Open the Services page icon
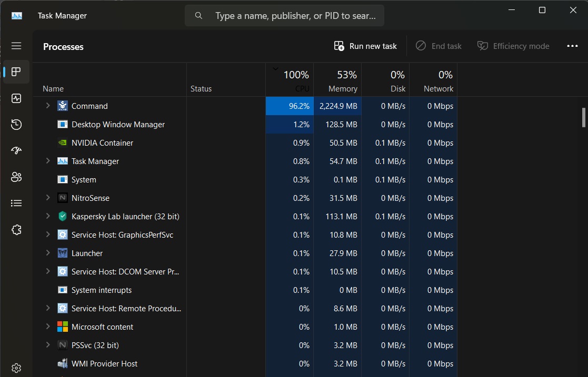Image resolution: width=588 pixels, height=377 pixels. click(16, 230)
